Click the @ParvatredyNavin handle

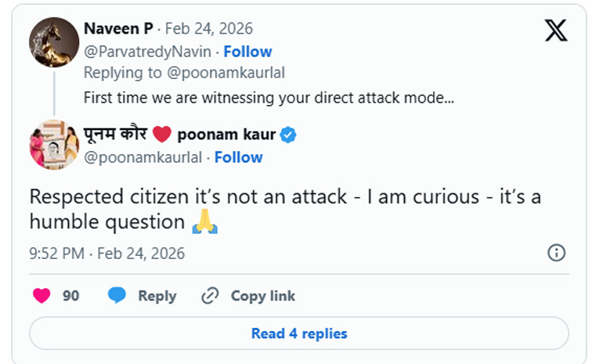point(149,52)
